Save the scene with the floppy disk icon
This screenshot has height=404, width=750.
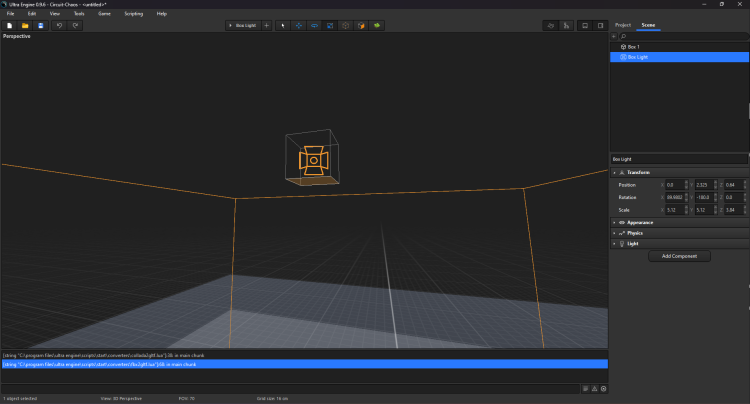coord(40,25)
